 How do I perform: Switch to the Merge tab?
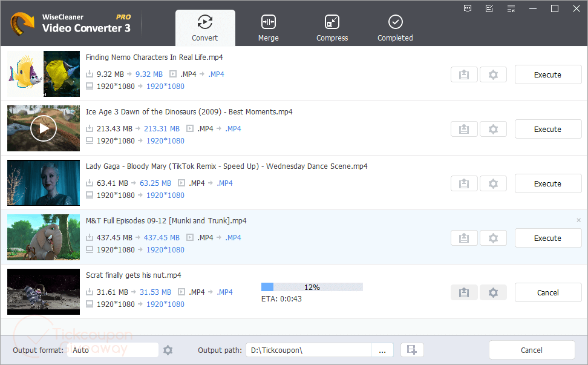(268, 28)
